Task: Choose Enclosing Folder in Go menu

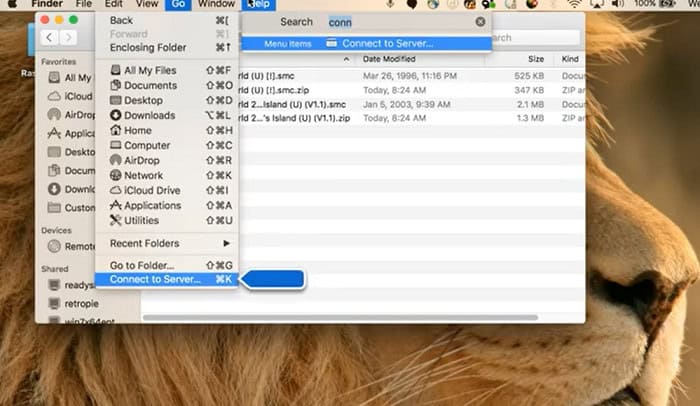Action: pyautogui.click(x=167, y=47)
